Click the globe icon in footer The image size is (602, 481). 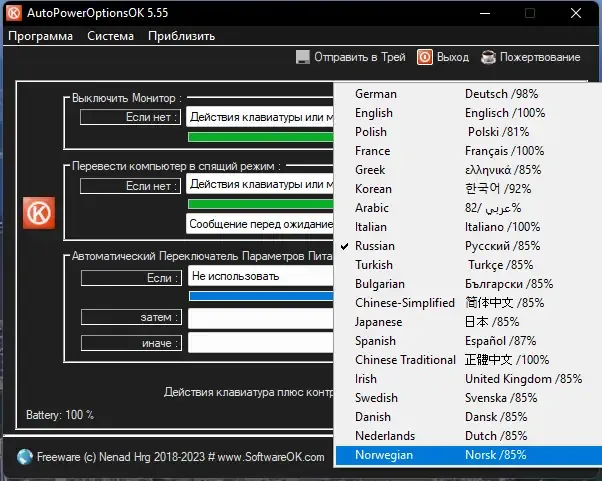[25, 457]
